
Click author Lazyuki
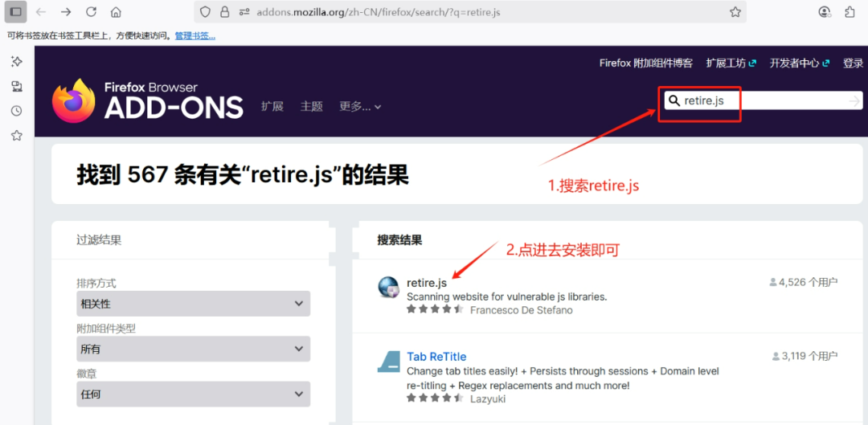tap(488, 398)
